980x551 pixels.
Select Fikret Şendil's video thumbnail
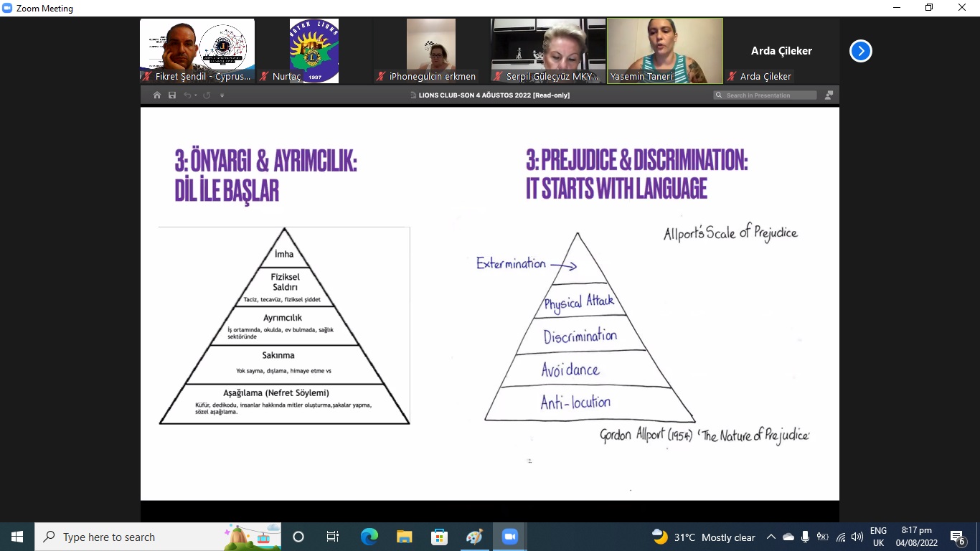(197, 51)
